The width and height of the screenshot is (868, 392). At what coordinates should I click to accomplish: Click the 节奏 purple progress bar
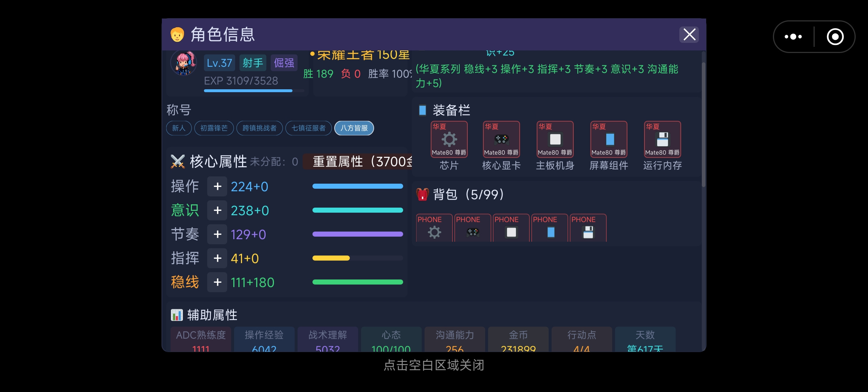point(358,234)
